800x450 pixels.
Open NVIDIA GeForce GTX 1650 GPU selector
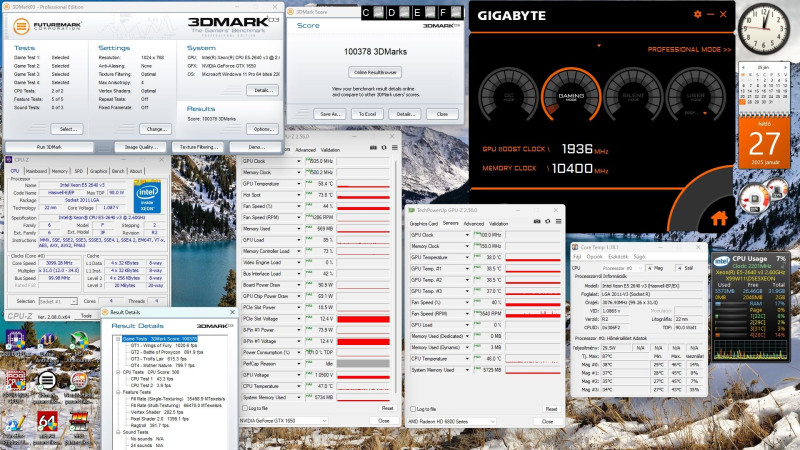[283, 420]
